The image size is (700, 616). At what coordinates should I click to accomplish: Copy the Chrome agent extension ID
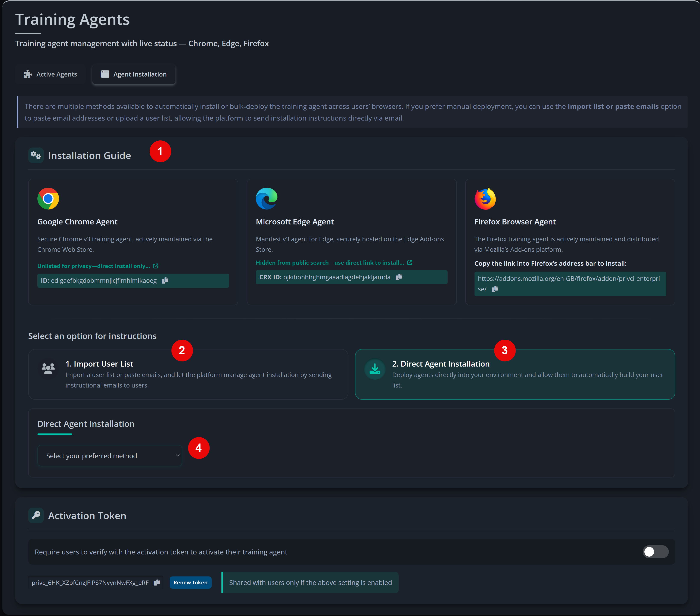pyautogui.click(x=165, y=280)
